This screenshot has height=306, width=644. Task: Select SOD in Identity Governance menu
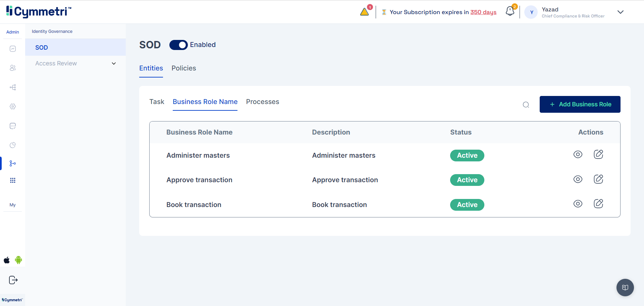[42, 48]
